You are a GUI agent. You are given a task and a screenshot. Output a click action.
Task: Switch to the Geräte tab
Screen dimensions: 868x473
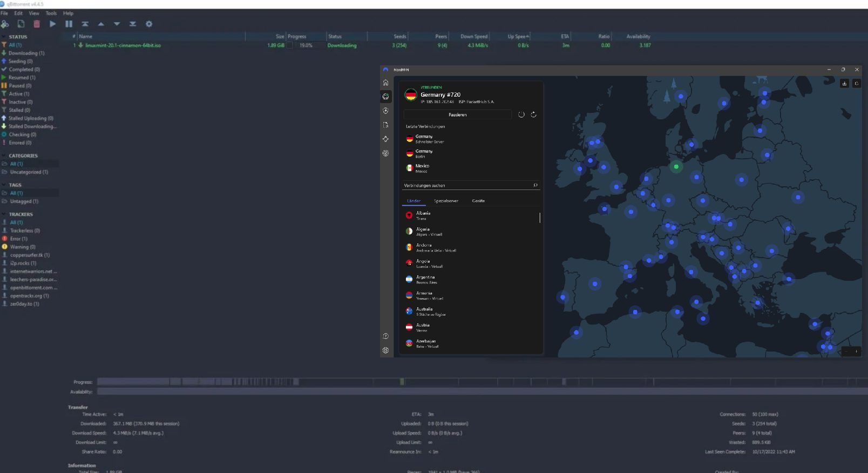478,201
